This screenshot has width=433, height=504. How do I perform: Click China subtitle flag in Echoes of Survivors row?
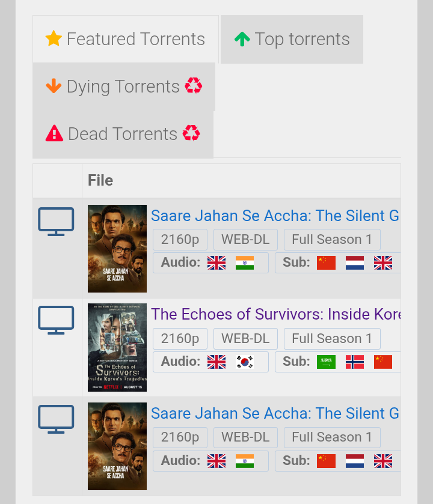[x=383, y=362]
